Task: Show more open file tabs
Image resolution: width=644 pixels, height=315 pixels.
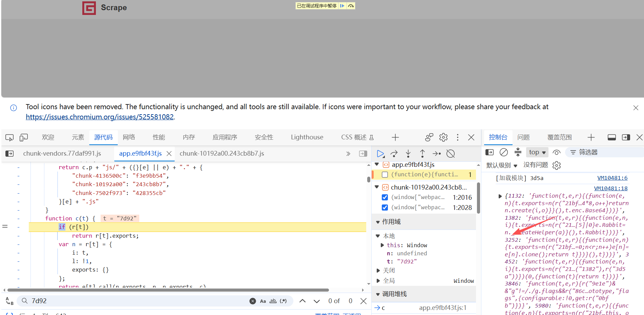Action: click(348, 154)
